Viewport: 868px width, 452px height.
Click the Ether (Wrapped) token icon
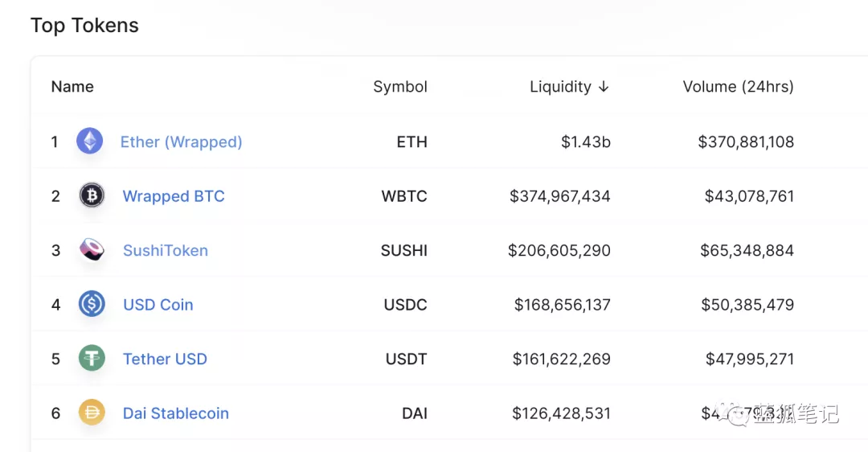pyautogui.click(x=90, y=142)
